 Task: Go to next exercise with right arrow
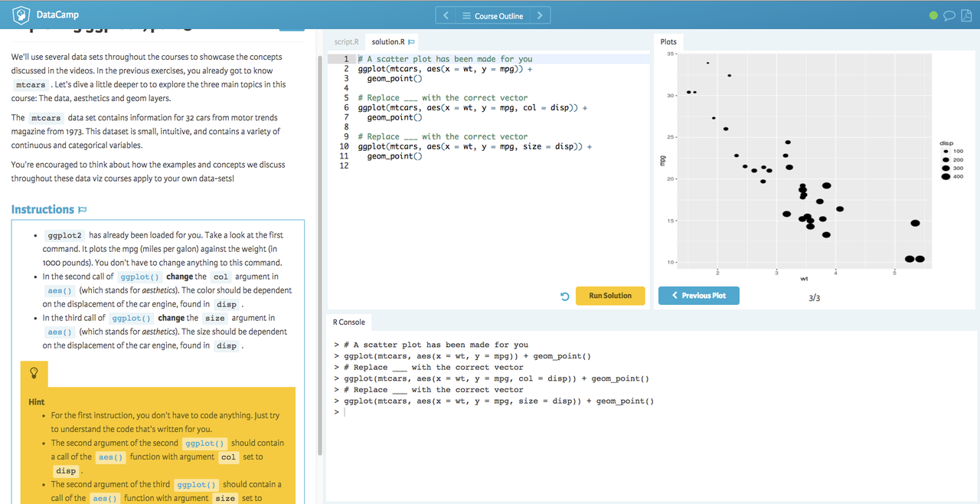(540, 15)
